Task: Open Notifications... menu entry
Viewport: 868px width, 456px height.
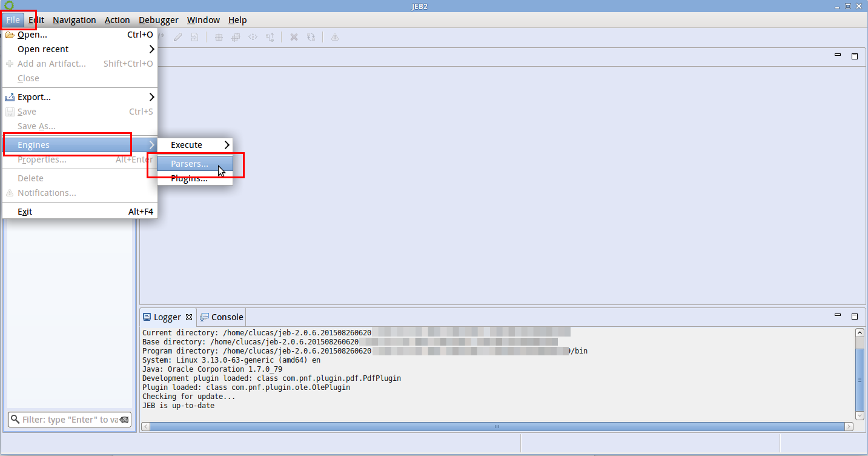Action: click(x=80, y=193)
